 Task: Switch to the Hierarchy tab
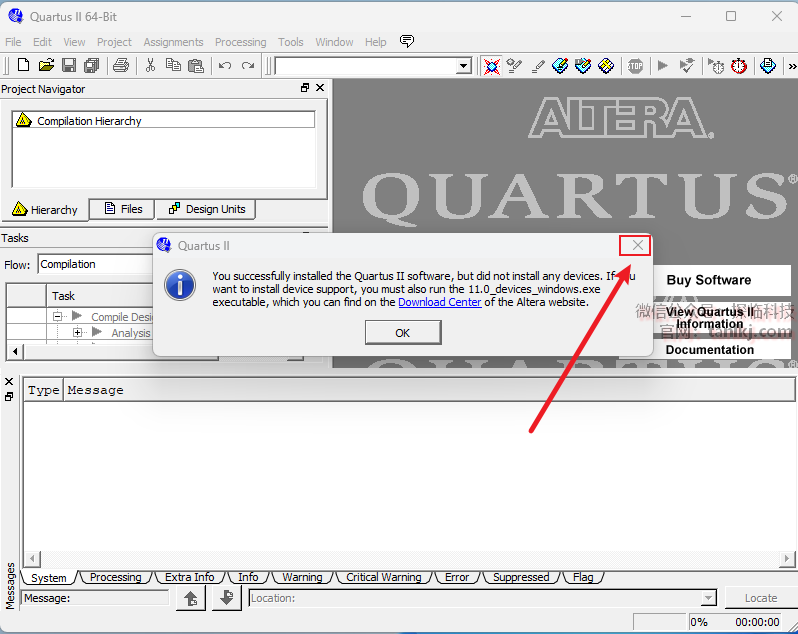coord(45,210)
